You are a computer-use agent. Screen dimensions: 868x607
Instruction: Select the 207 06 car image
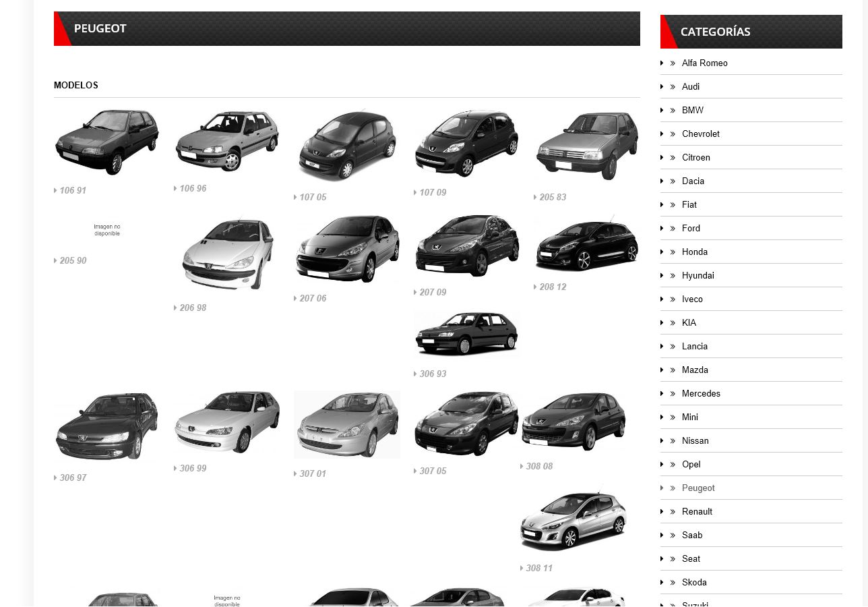point(347,250)
